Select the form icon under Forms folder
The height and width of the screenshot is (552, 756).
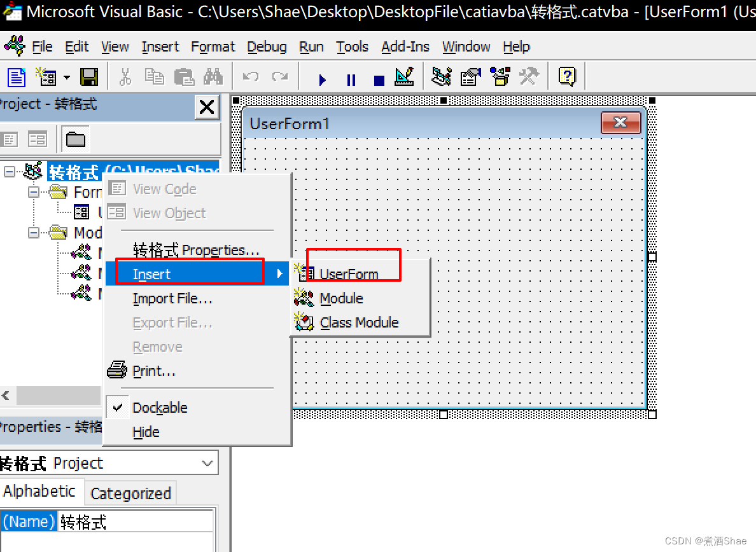(81, 212)
